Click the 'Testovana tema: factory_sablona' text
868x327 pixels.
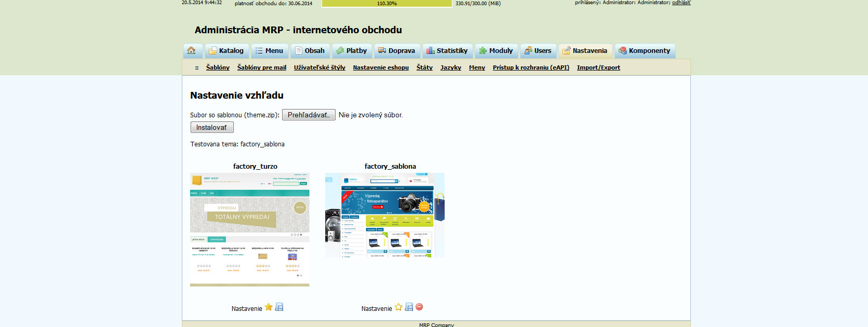[237, 144]
